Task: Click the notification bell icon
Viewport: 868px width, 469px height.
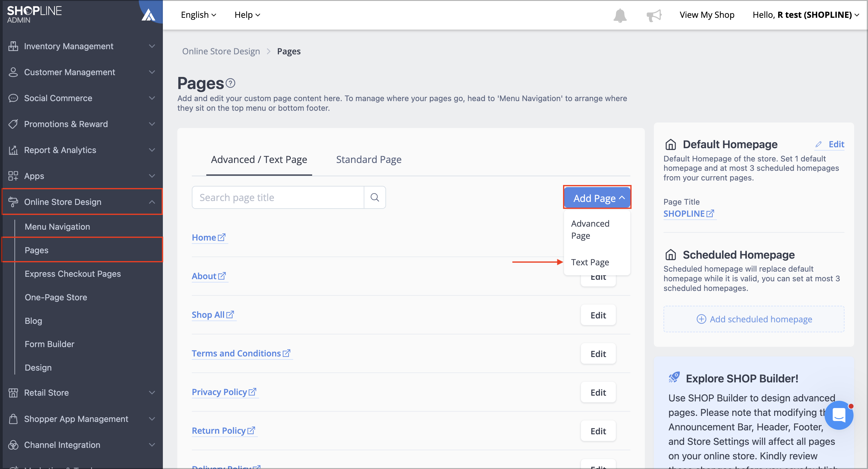Action: pyautogui.click(x=620, y=15)
